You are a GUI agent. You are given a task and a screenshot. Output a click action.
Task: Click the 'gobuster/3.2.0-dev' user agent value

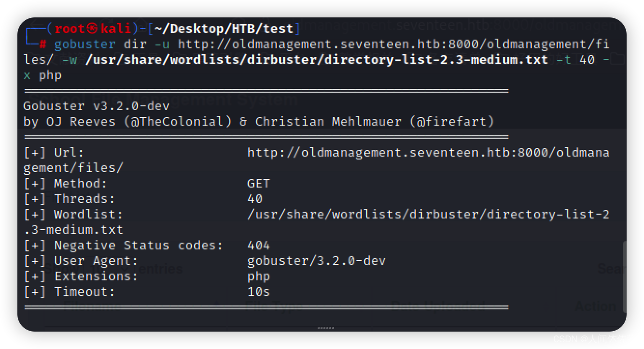pyautogui.click(x=317, y=261)
